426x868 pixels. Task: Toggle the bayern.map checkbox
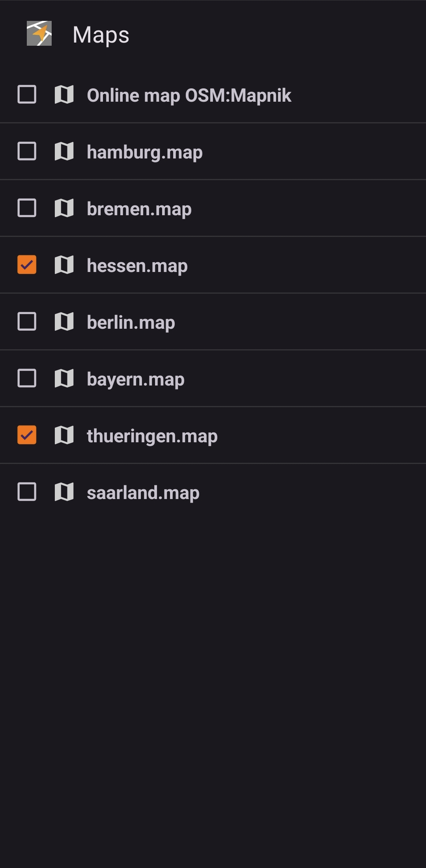[x=27, y=378]
